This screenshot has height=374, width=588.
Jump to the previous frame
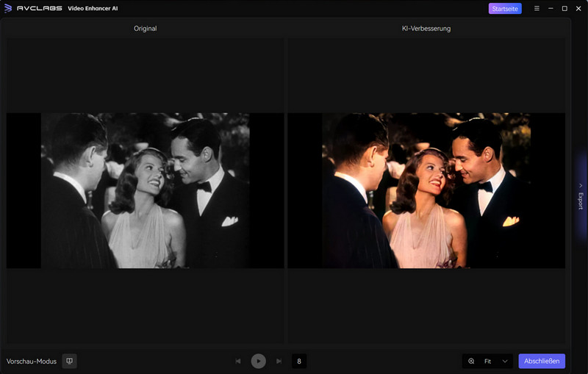click(x=237, y=361)
